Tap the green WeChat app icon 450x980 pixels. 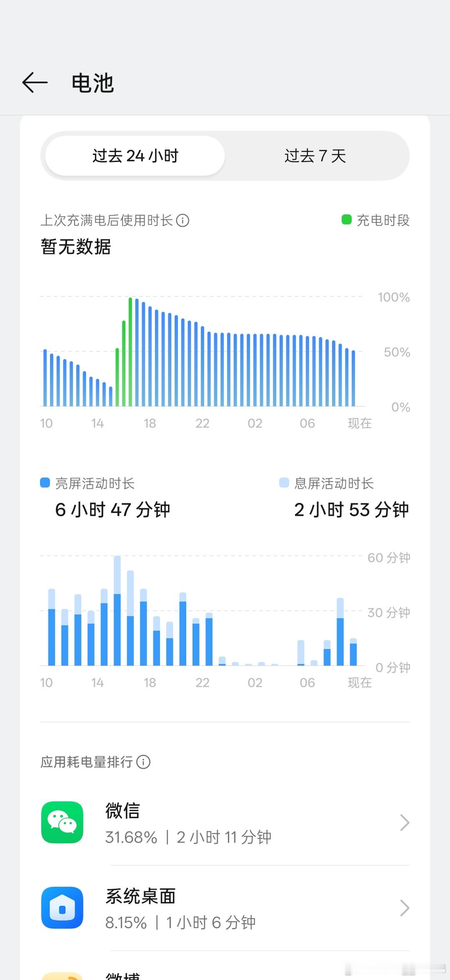click(x=62, y=822)
